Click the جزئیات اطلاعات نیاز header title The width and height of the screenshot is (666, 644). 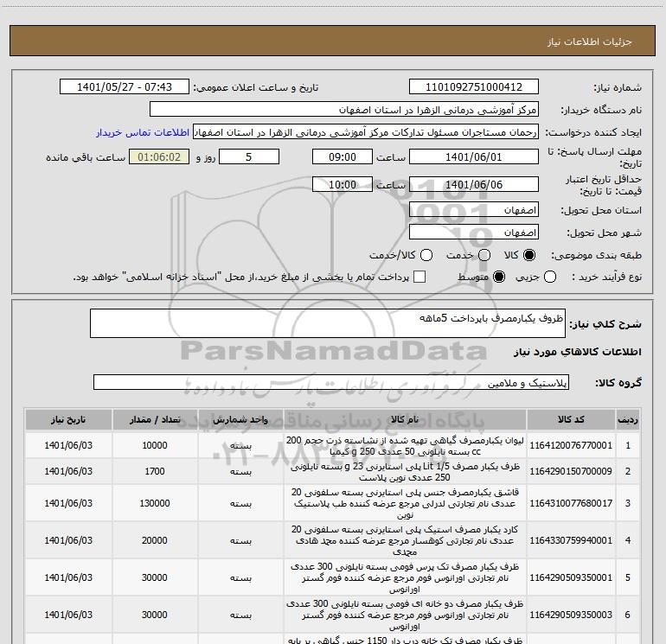tap(590, 41)
